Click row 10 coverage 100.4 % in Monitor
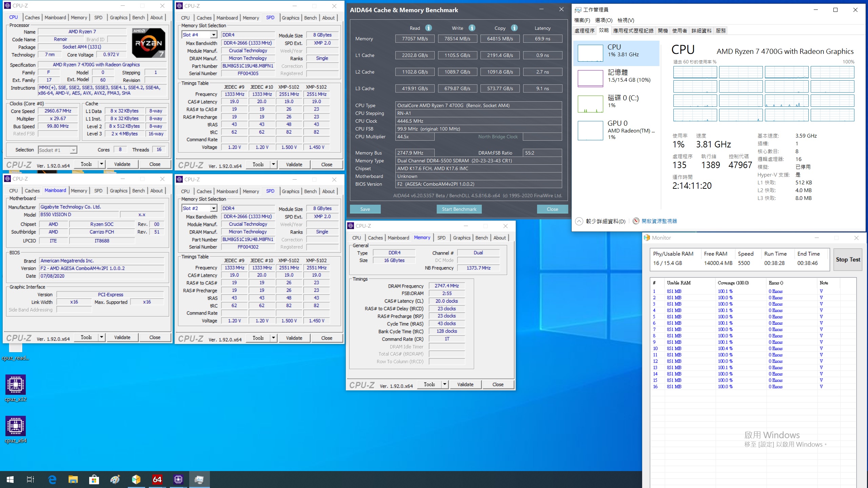This screenshot has width=868, height=488. click(725, 348)
